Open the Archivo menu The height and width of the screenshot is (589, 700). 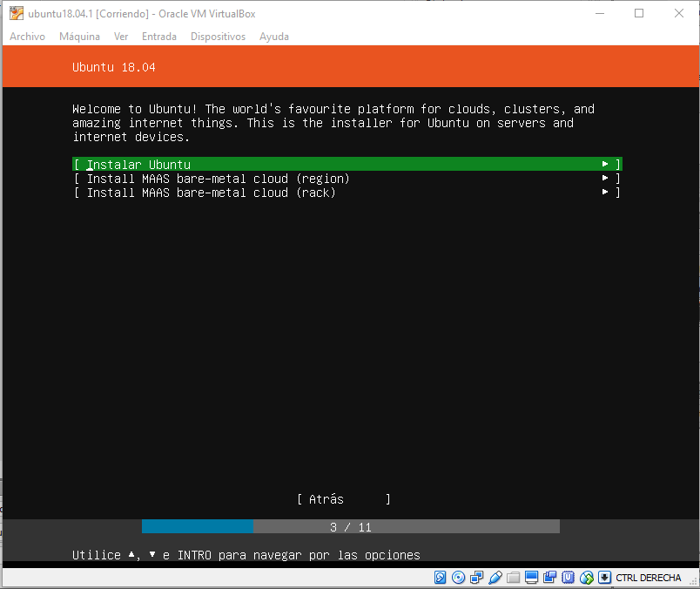(27, 37)
